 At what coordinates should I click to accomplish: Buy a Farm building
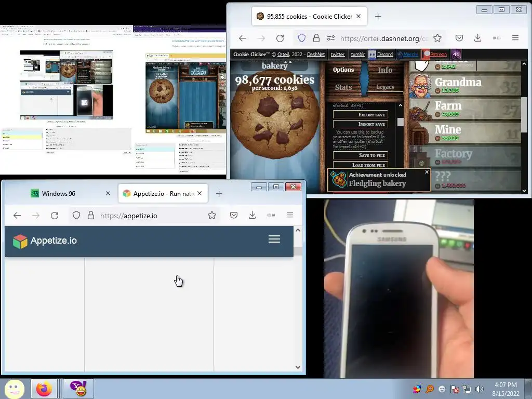(x=465, y=109)
